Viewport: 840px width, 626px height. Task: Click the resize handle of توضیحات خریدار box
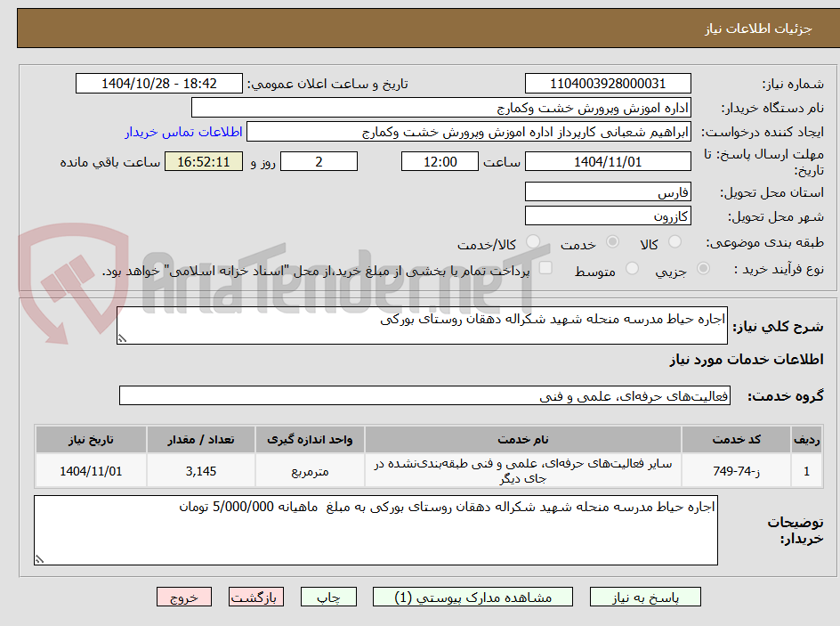coord(40,559)
